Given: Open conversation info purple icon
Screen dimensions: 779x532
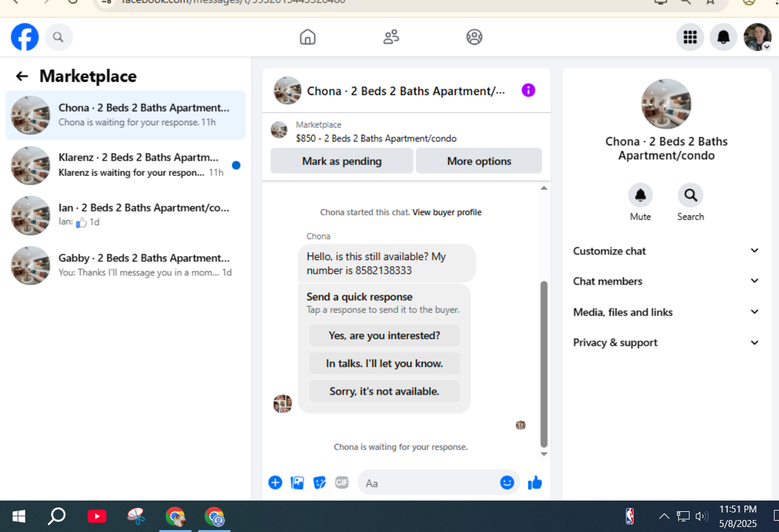Looking at the screenshot, I should point(528,91).
